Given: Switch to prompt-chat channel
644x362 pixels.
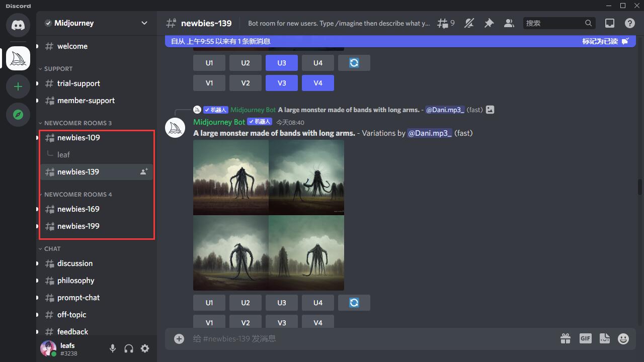Looking at the screenshot, I should click(78, 298).
